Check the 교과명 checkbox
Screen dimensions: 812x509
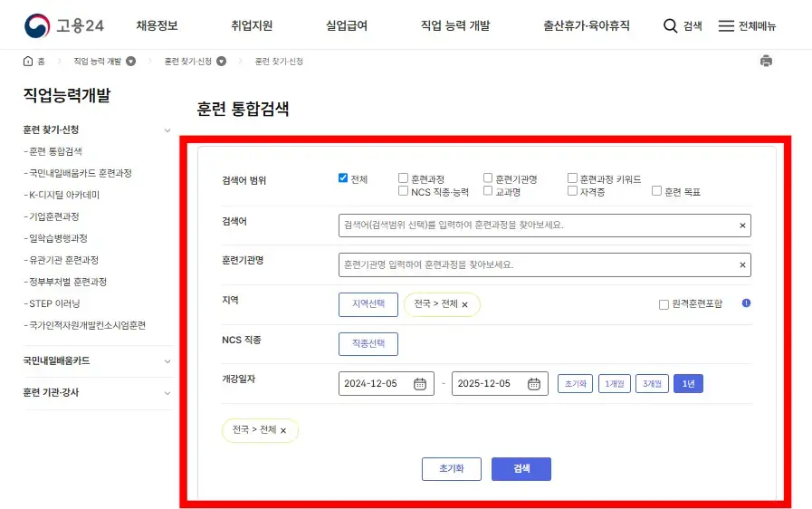[488, 191]
